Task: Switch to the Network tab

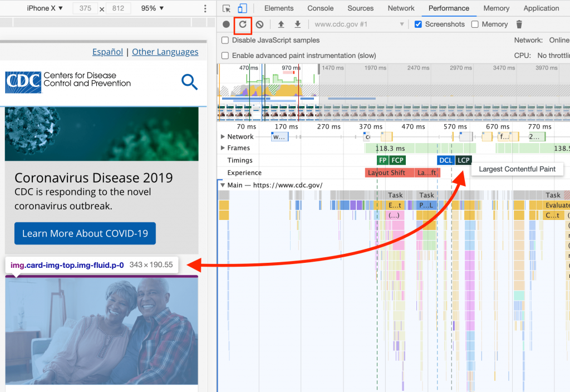Action: pos(401,8)
